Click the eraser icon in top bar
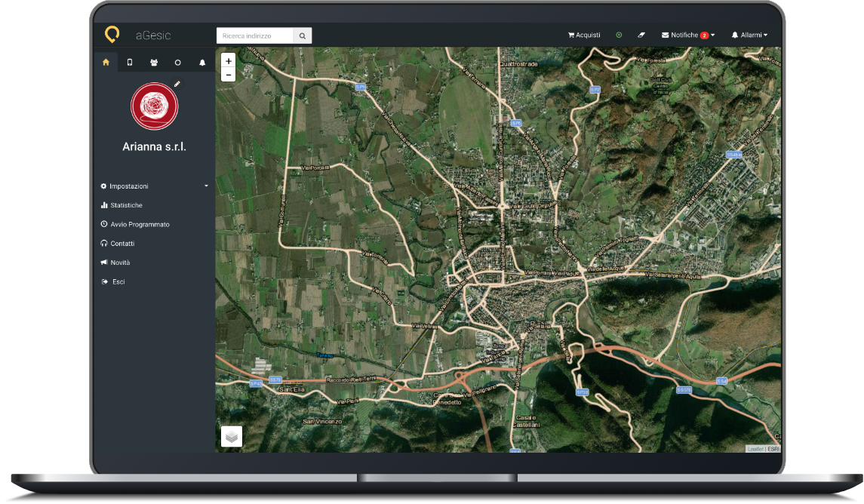864x504 pixels. pyautogui.click(x=641, y=35)
